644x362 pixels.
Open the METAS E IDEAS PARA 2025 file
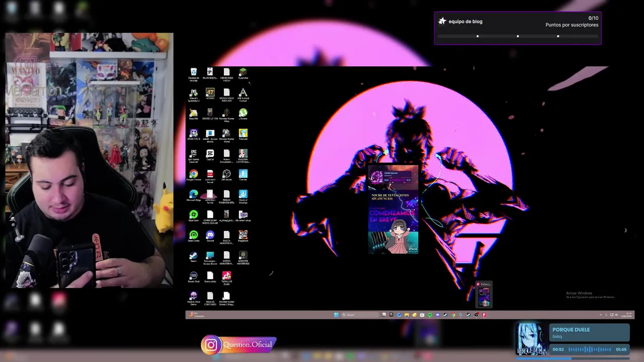click(226, 95)
